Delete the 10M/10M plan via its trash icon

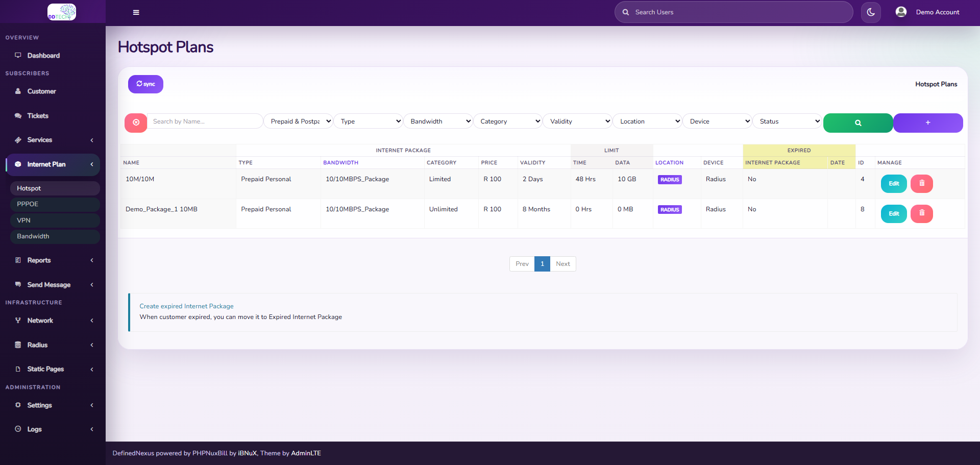pyautogui.click(x=921, y=183)
